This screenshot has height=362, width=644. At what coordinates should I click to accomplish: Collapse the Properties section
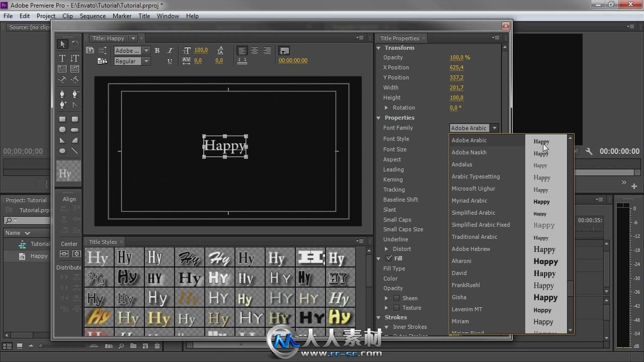[379, 118]
